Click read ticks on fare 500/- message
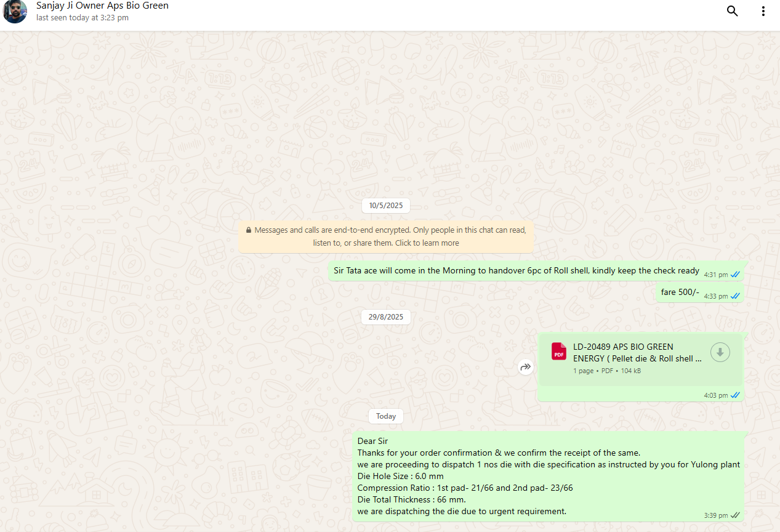 coord(735,296)
